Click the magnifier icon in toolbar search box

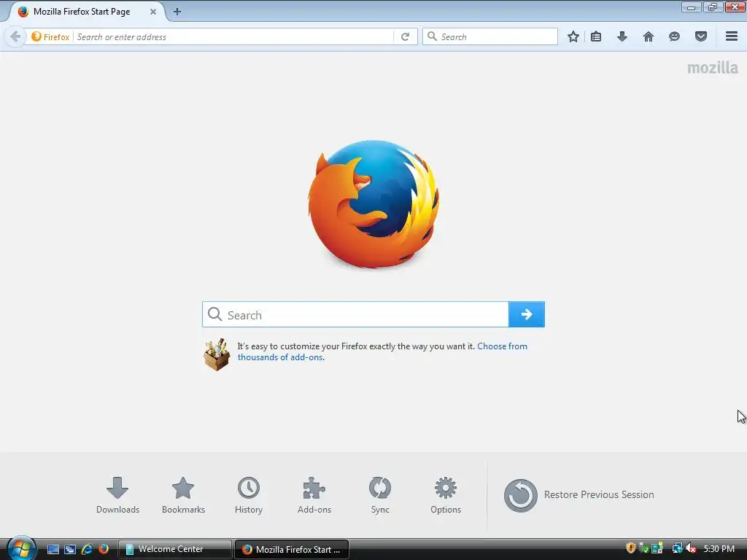tap(432, 36)
